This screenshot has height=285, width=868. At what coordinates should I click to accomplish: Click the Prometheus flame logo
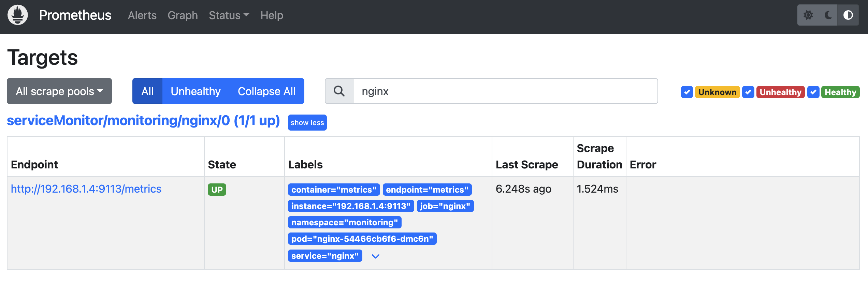pyautogui.click(x=18, y=15)
